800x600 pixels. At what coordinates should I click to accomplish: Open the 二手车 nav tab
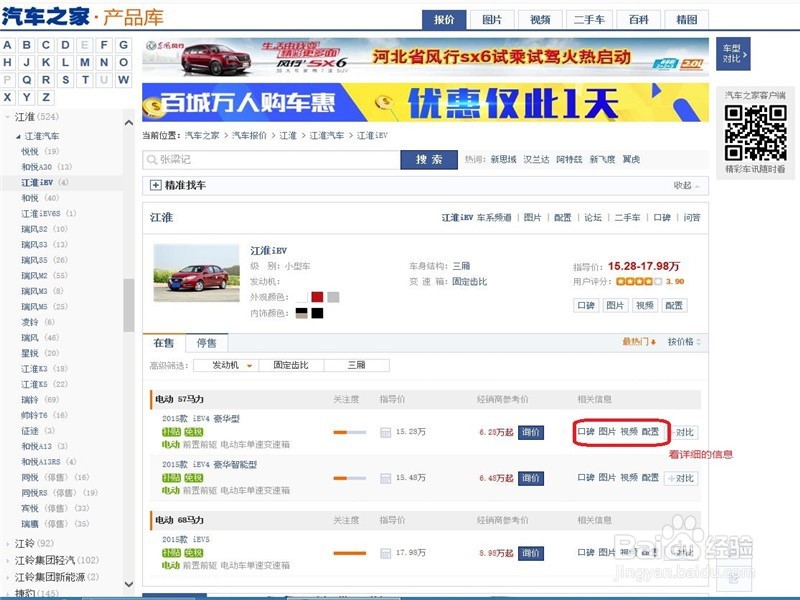click(x=589, y=20)
